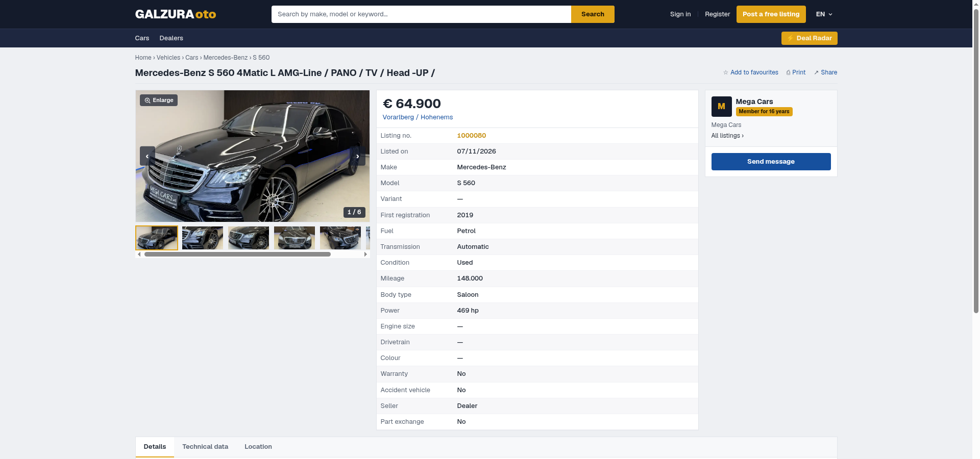Open All listings of Mega Cars

coord(727,136)
